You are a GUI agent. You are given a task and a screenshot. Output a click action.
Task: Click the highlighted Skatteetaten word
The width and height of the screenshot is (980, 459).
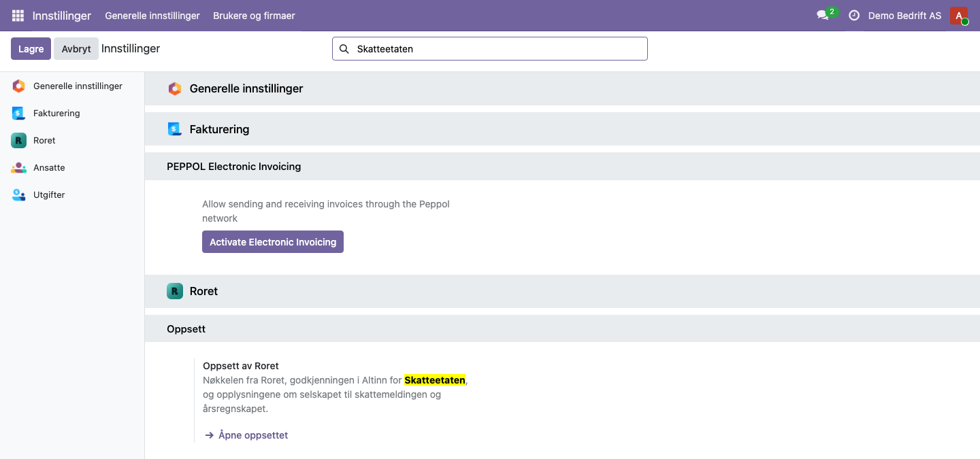coord(435,380)
